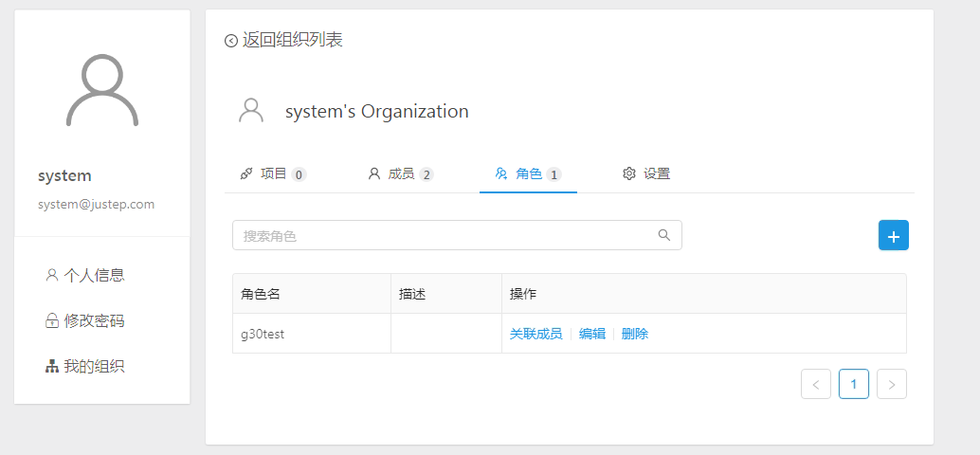Add a new role with plus button

tap(893, 235)
